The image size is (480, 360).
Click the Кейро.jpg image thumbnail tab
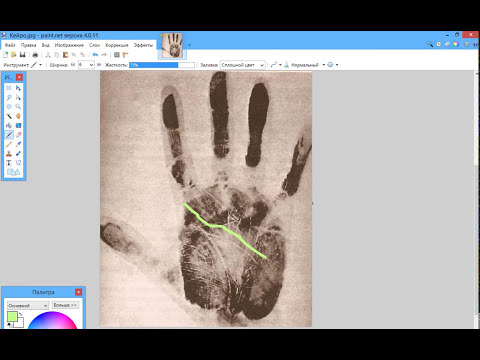pyautogui.click(x=172, y=46)
